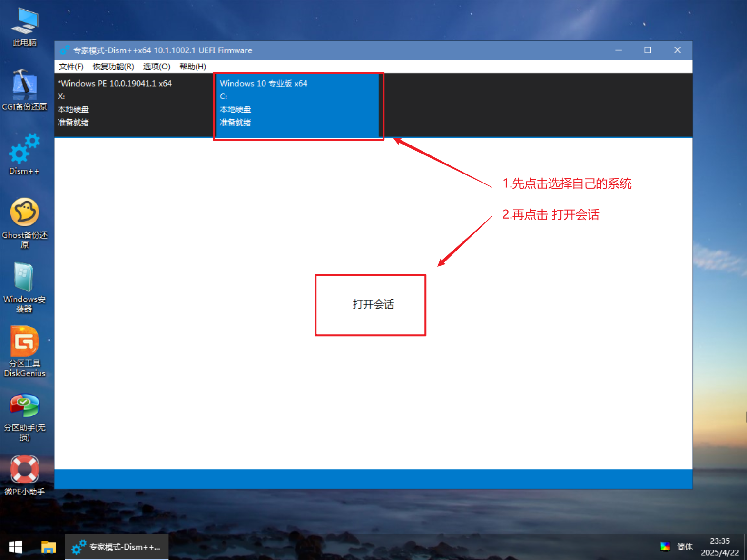Click the Dism++ title bar app icon
The height and width of the screenshot is (560, 747).
[65, 50]
